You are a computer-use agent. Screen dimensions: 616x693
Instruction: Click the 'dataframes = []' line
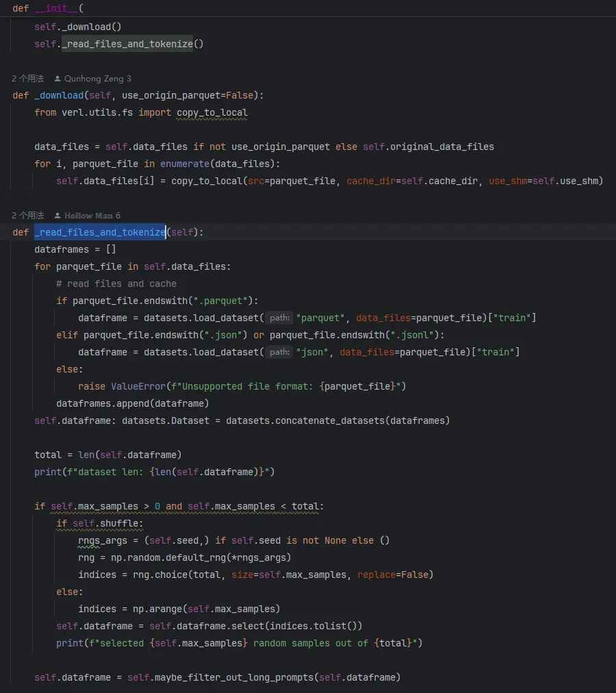click(x=75, y=250)
